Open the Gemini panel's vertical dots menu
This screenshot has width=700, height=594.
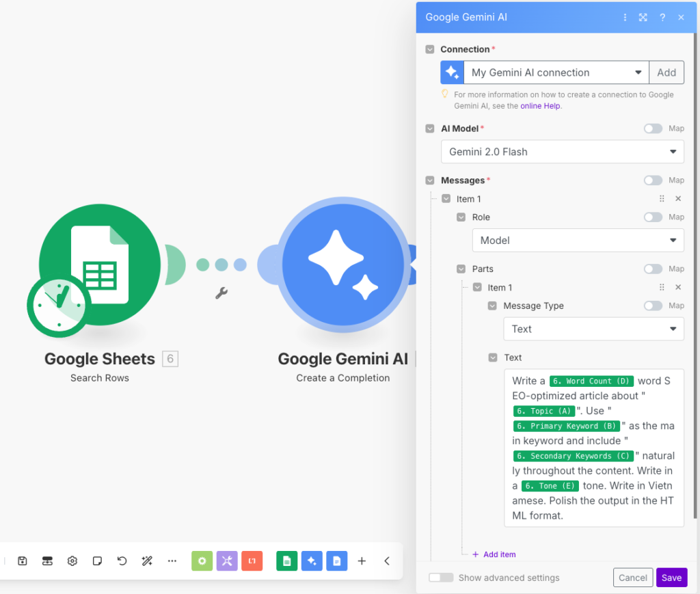[x=625, y=17]
